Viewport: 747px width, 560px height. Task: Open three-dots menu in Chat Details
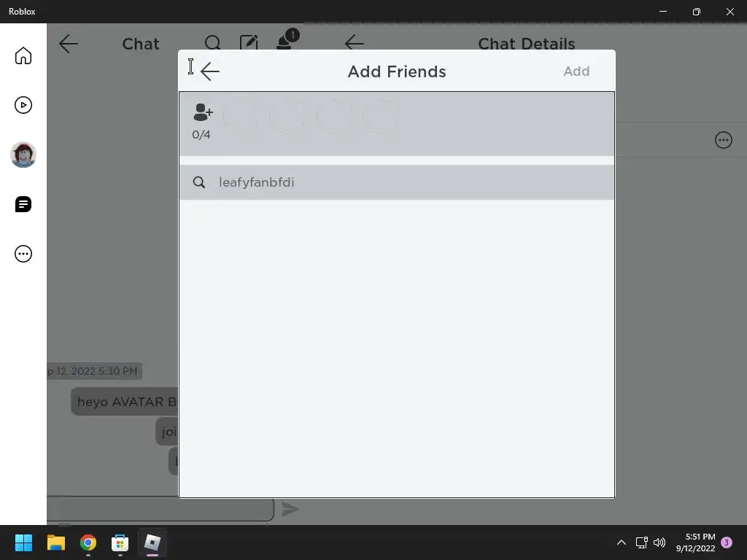click(x=723, y=140)
